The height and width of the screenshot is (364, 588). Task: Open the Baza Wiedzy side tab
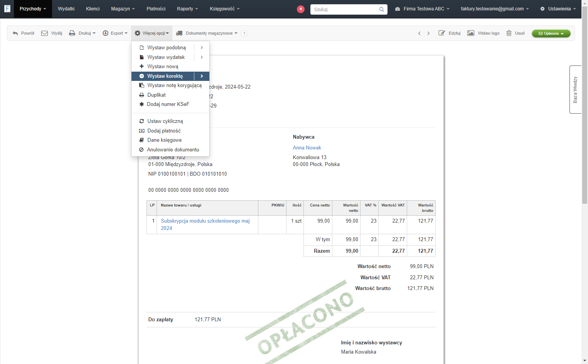[x=575, y=89]
